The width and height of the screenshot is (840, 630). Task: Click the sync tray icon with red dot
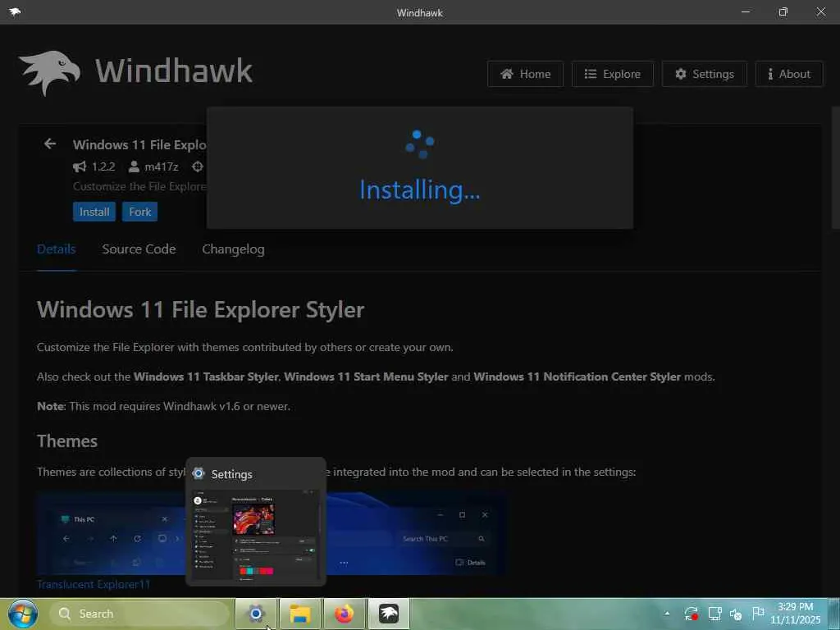(x=691, y=614)
